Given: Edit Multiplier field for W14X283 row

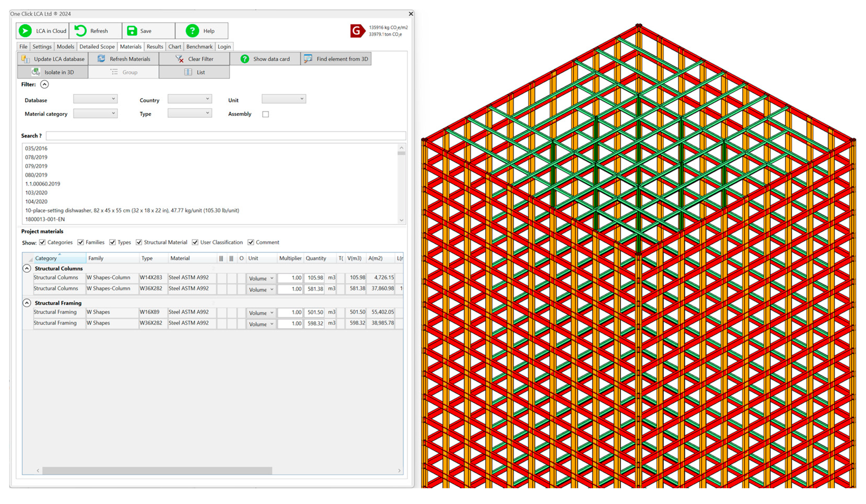Looking at the screenshot, I should tap(290, 278).
